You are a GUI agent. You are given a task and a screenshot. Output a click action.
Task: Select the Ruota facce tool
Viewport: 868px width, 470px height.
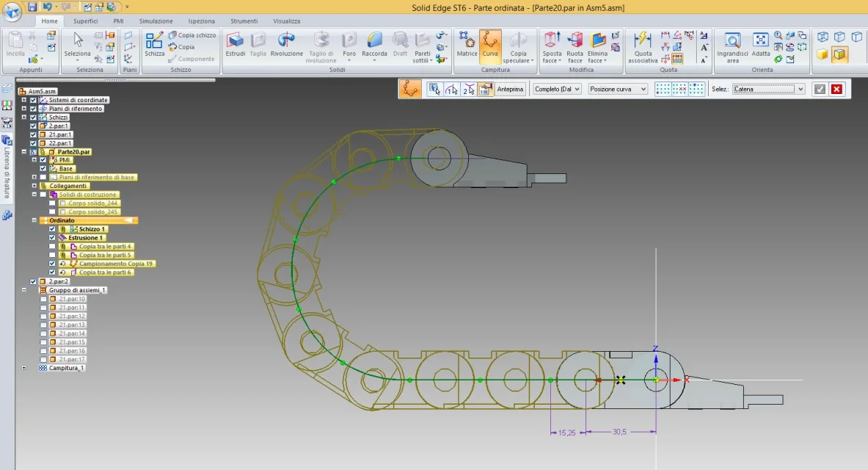coord(575,47)
